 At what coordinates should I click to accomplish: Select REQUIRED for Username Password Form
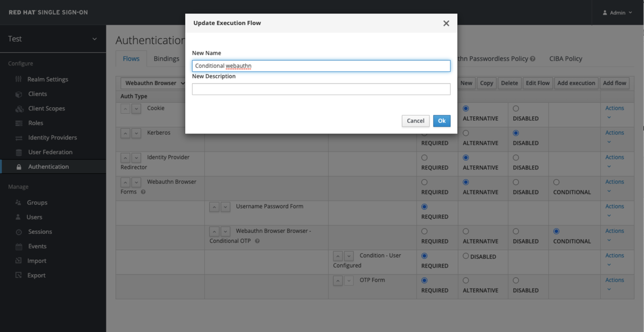pyautogui.click(x=425, y=206)
